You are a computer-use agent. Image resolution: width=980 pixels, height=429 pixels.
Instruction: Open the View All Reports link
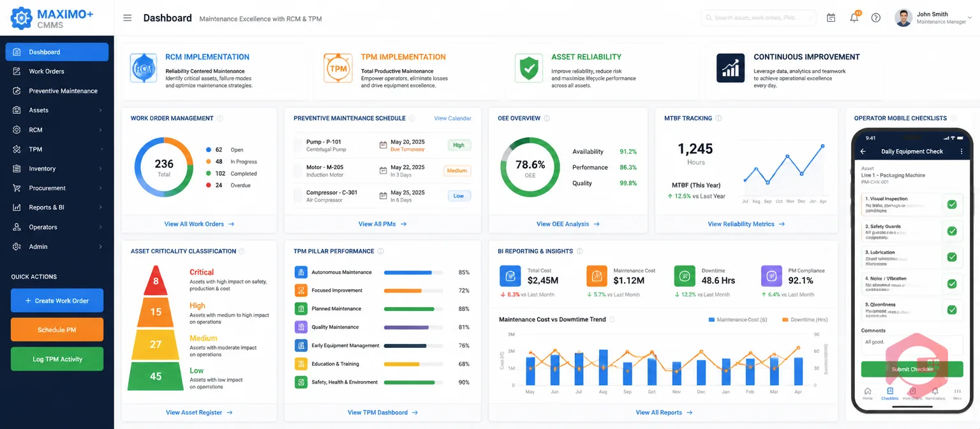pyautogui.click(x=664, y=412)
